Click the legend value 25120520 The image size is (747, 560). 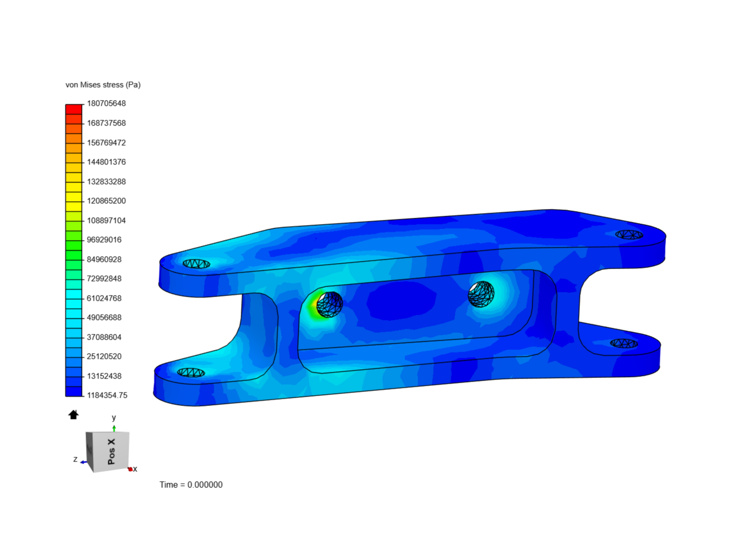[x=104, y=356]
